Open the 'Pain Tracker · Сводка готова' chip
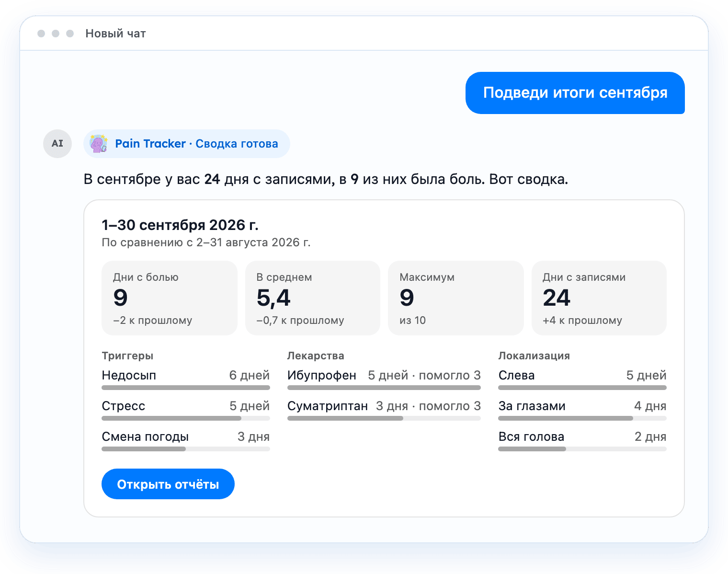 click(187, 144)
